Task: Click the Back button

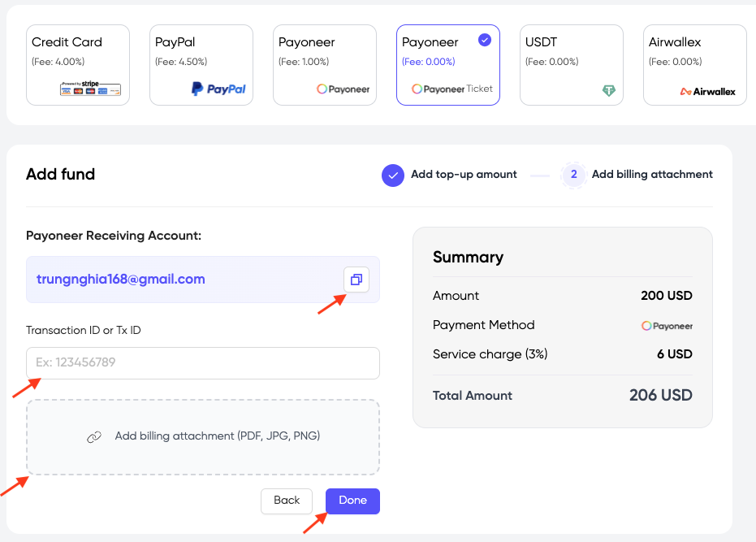Action: click(286, 501)
